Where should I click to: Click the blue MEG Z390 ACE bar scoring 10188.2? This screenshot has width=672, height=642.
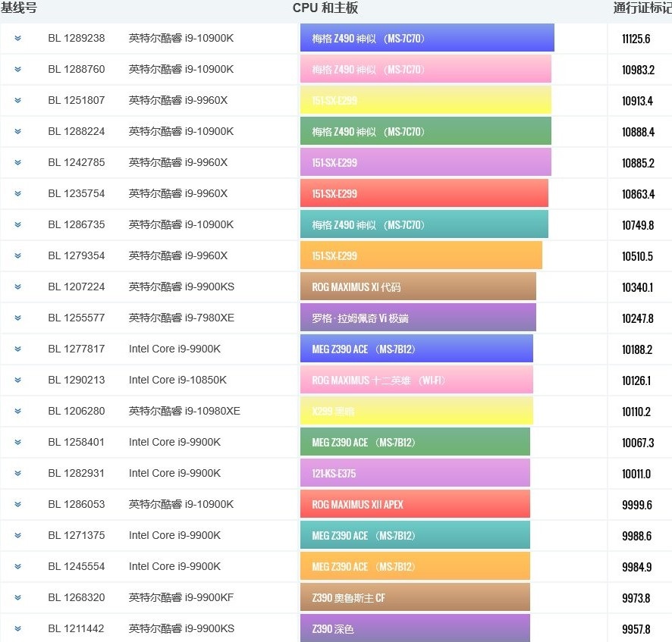click(x=416, y=349)
